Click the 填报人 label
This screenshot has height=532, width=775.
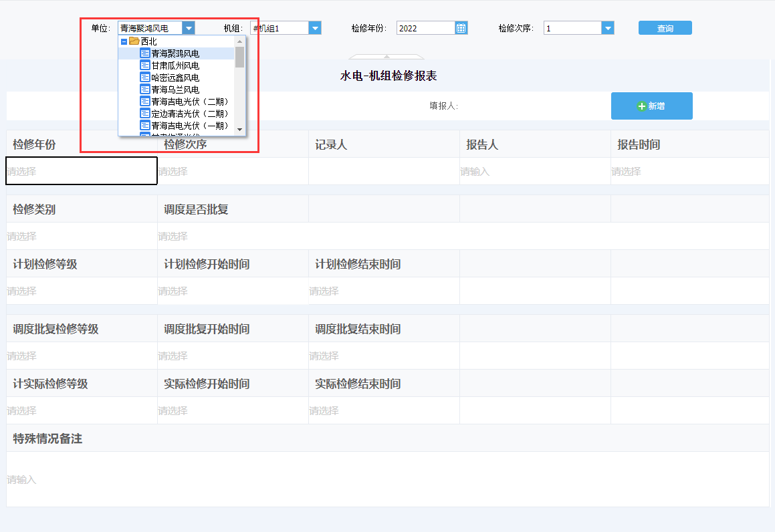click(x=443, y=106)
